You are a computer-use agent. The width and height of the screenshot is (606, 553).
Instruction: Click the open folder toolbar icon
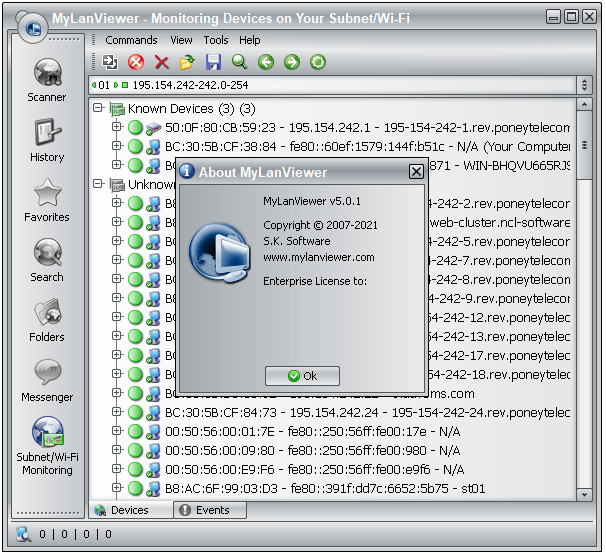[187, 62]
